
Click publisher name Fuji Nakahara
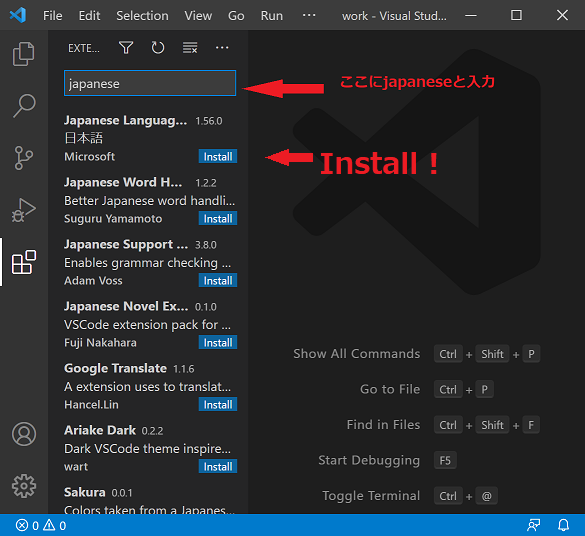coord(100,342)
